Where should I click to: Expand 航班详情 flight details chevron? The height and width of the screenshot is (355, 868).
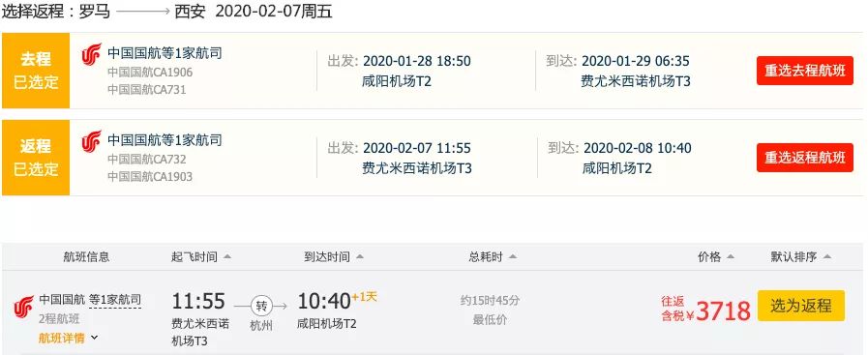coord(94,338)
